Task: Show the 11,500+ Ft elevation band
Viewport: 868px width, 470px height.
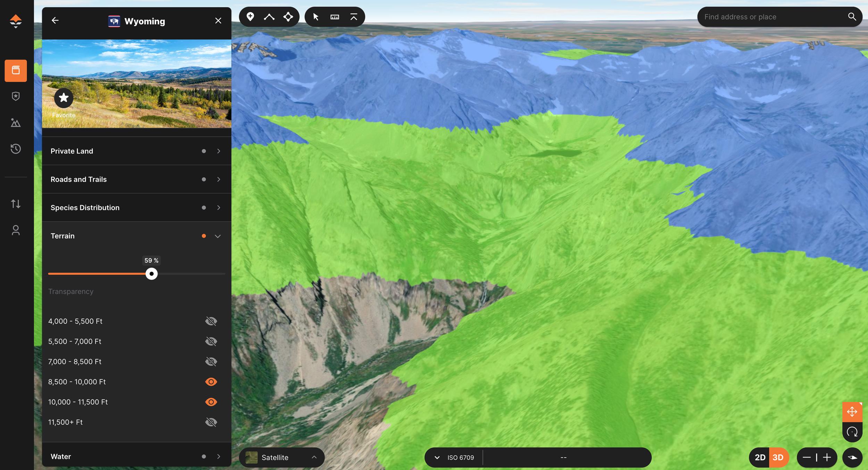Action: [x=211, y=422]
